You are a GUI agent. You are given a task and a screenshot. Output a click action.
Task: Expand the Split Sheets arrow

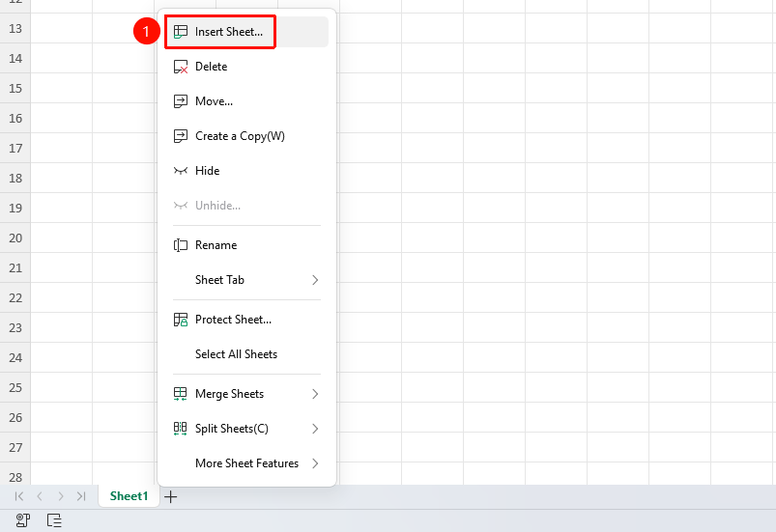click(315, 429)
